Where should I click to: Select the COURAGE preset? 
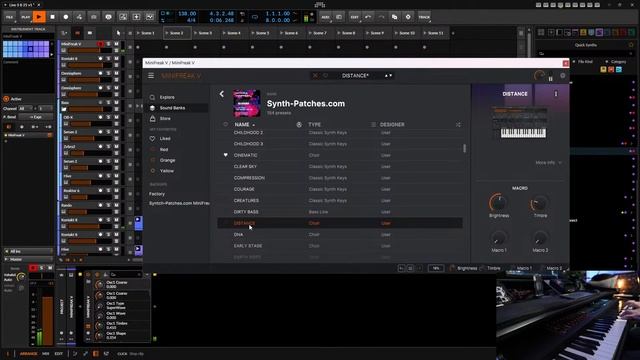pyautogui.click(x=340, y=189)
